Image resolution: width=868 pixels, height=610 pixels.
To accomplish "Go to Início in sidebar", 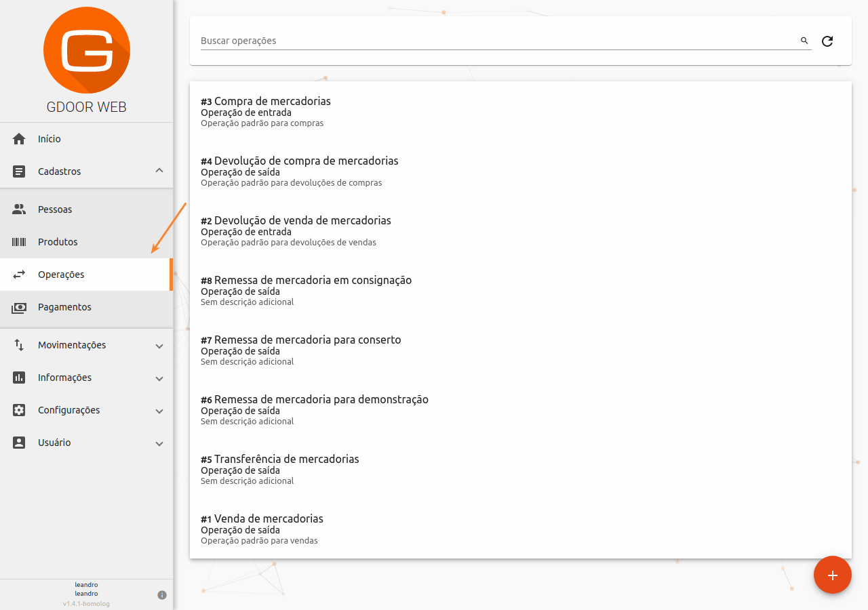I will (86, 139).
